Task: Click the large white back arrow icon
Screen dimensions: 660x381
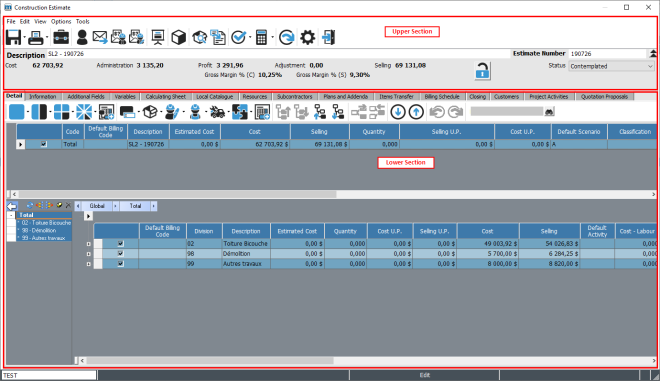Action: (x=12, y=206)
